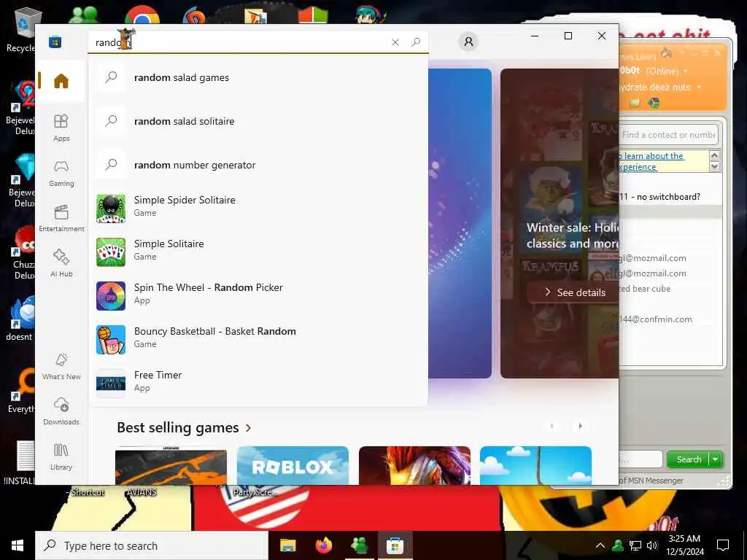Select contact 'ted bear cube' in Messenger

coord(645,289)
